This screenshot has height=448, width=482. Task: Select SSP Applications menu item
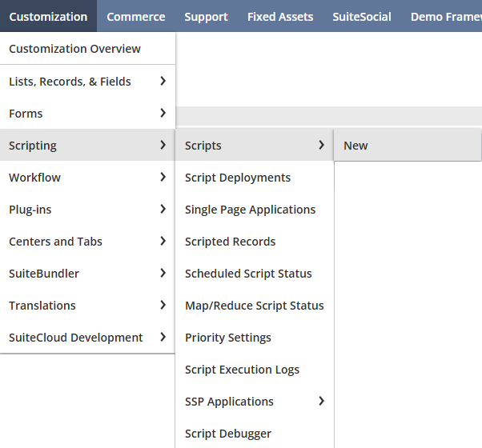tap(255, 402)
